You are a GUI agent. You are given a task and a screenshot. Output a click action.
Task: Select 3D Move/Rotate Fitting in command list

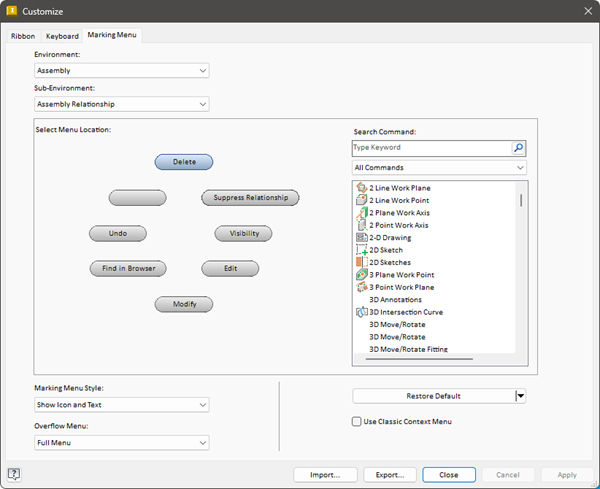(408, 349)
